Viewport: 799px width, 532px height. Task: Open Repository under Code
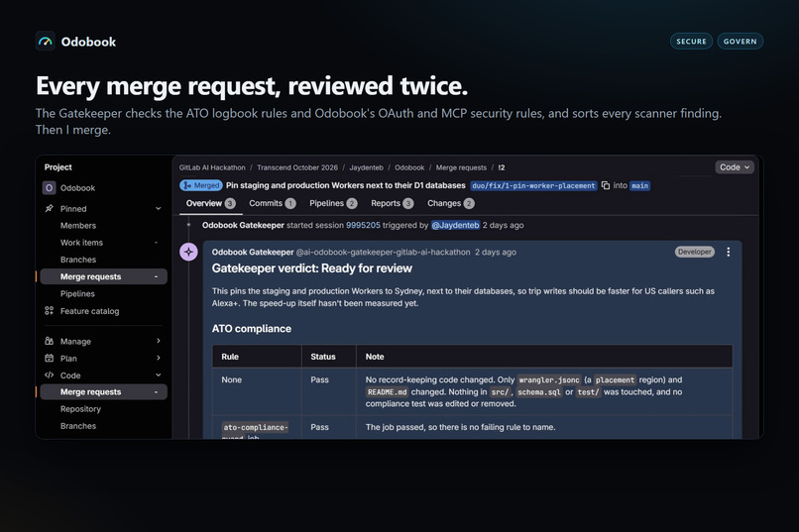(80, 409)
